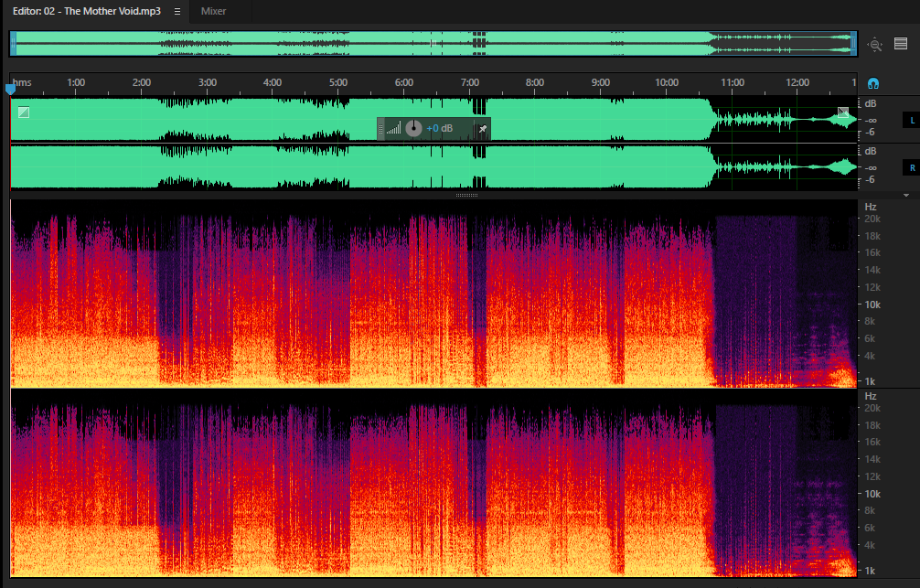Click the 20k label on the lower Hz scale
The image size is (920, 588).
872,408
